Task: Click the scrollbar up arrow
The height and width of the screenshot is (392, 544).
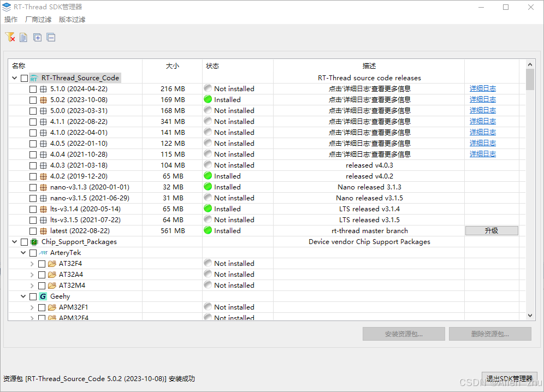Action: pyautogui.click(x=530, y=64)
